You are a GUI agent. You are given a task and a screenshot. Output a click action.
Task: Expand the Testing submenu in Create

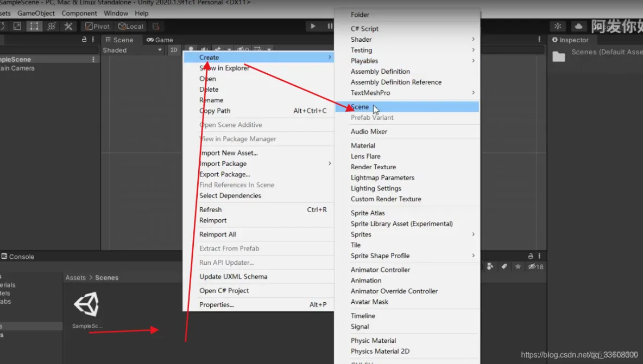tap(407, 50)
